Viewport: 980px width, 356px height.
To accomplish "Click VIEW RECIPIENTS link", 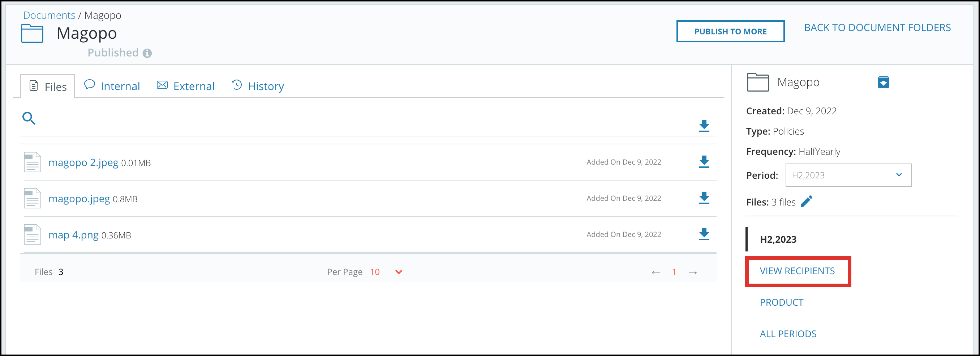I will pyautogui.click(x=798, y=271).
